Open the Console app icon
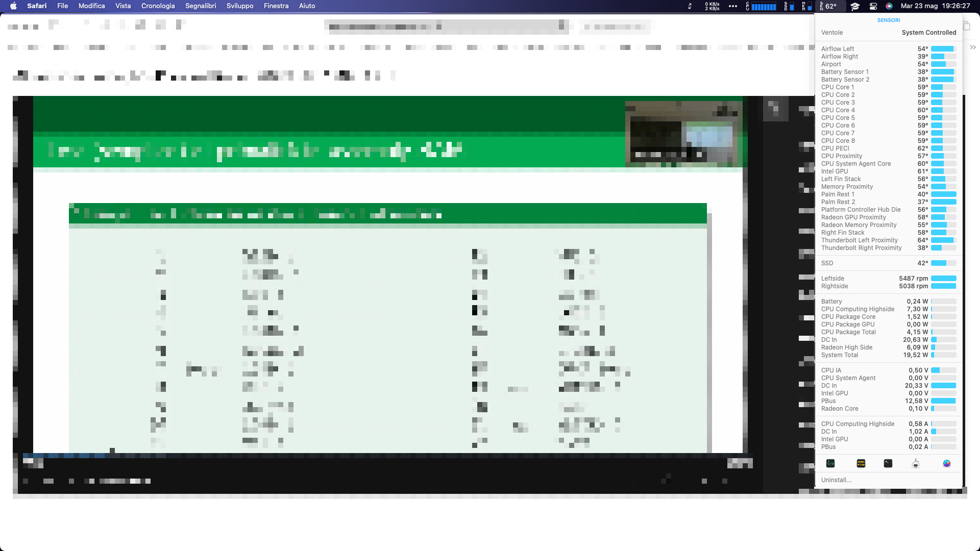This screenshot has width=980, height=551. click(861, 463)
